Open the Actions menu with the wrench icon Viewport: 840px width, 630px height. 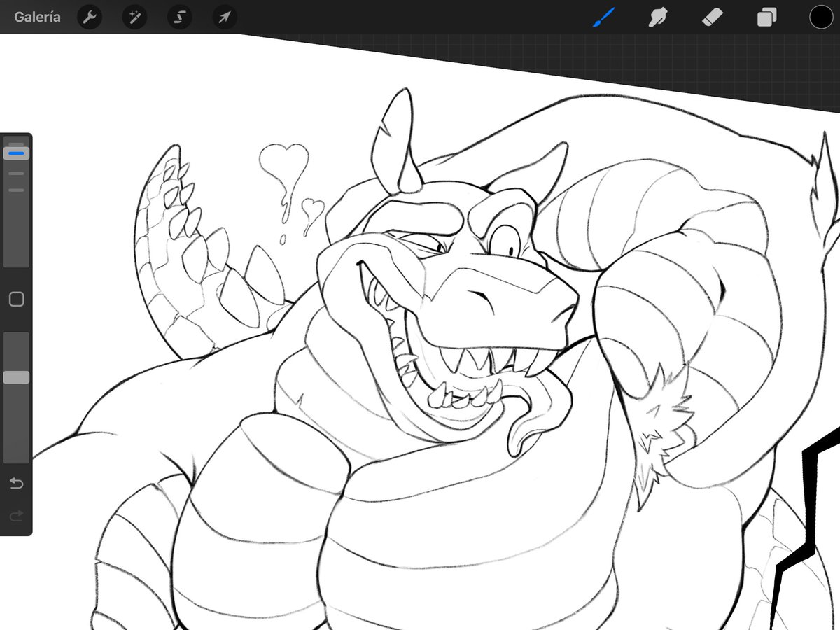pos(90,17)
